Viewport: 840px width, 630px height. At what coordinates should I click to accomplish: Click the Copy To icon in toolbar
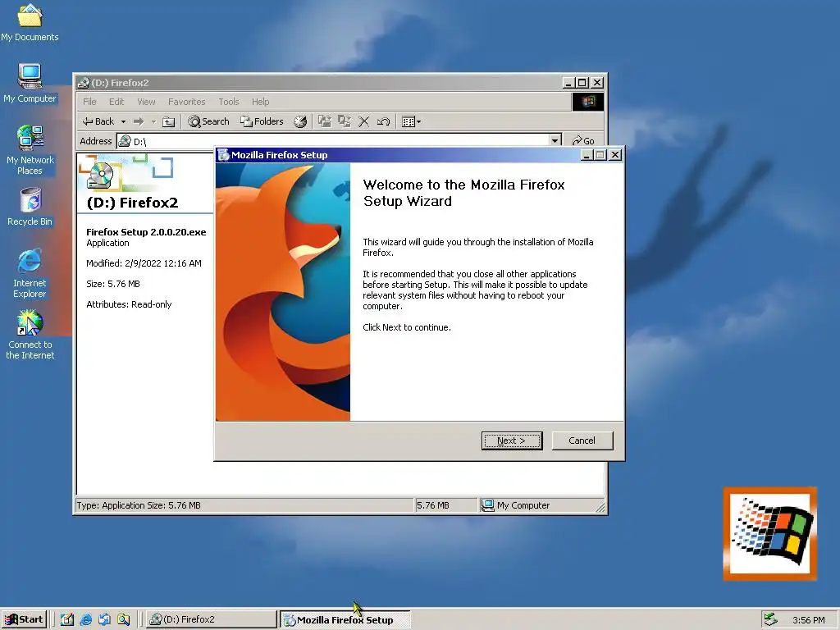(x=344, y=121)
